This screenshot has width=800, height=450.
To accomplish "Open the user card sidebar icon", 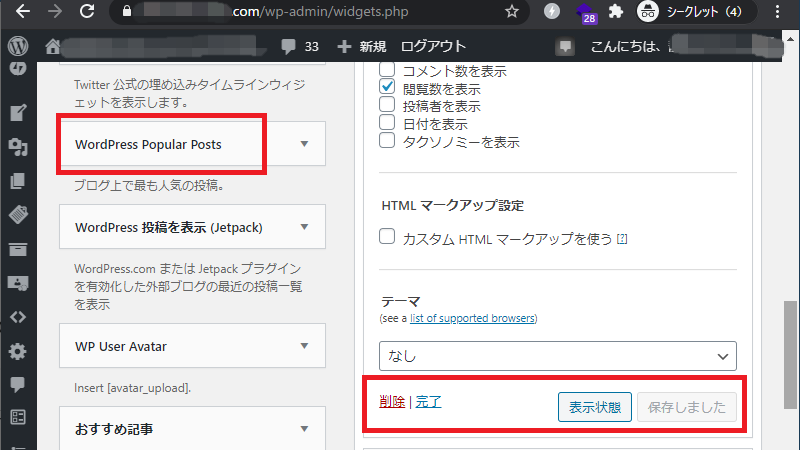I will pos(18,283).
